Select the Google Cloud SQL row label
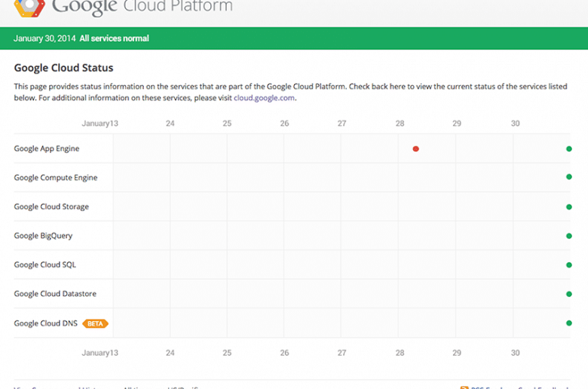The image size is (588, 389). click(x=45, y=265)
